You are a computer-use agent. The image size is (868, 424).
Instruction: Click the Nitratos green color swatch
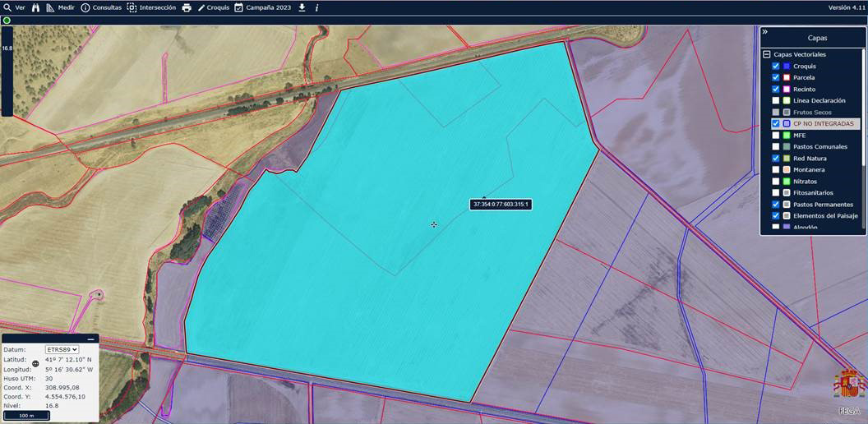click(x=787, y=181)
